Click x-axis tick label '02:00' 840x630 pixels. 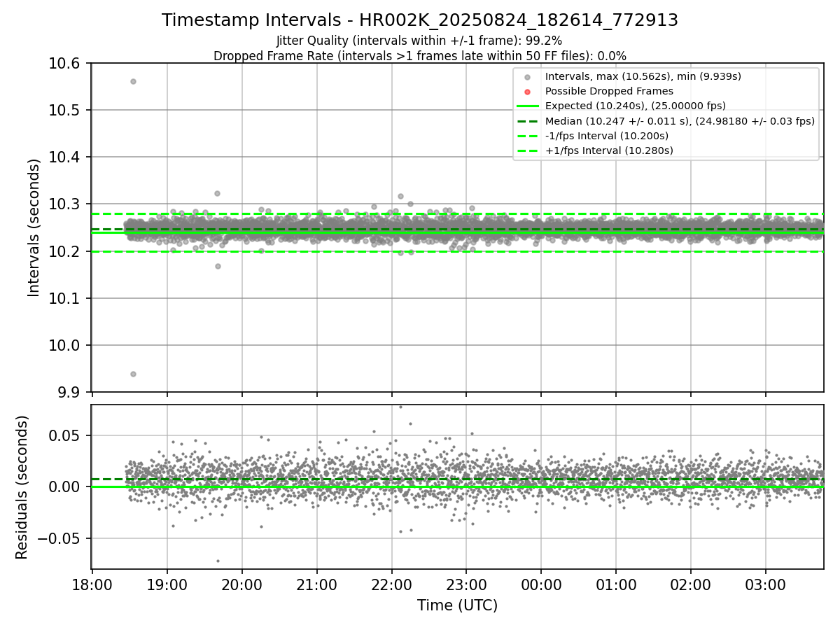(x=691, y=584)
